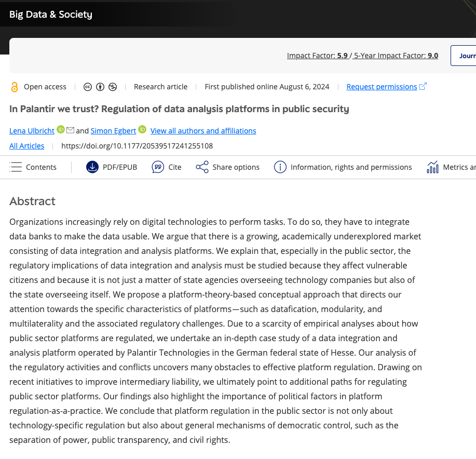Open the Big Data & Society journal home
This screenshot has width=476, height=459.
[51, 15]
